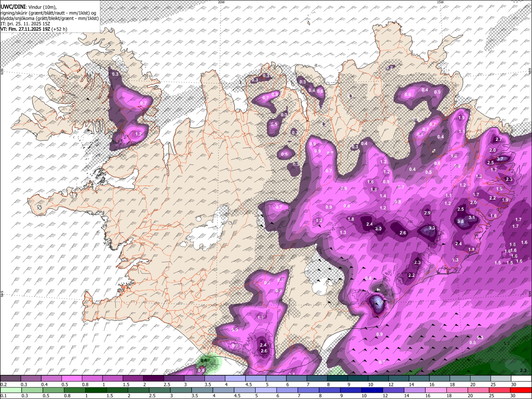The image size is (532, 399).
Task: Click the 'rigning/skúrir' legend description line
Action: click(48, 13)
